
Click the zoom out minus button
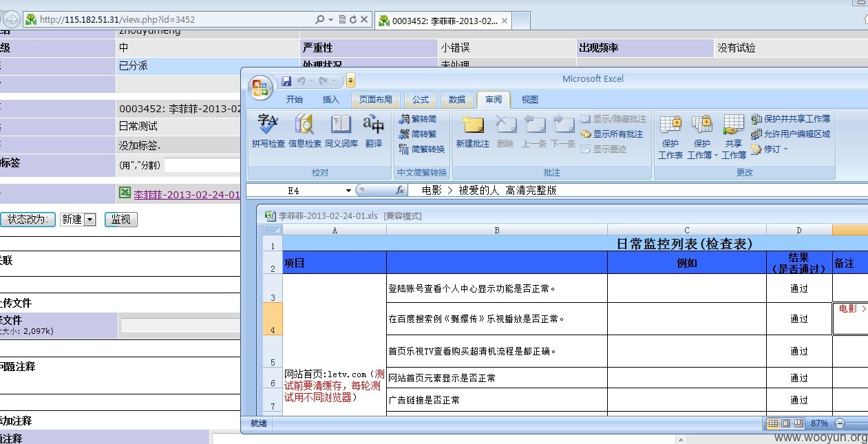pos(840,423)
